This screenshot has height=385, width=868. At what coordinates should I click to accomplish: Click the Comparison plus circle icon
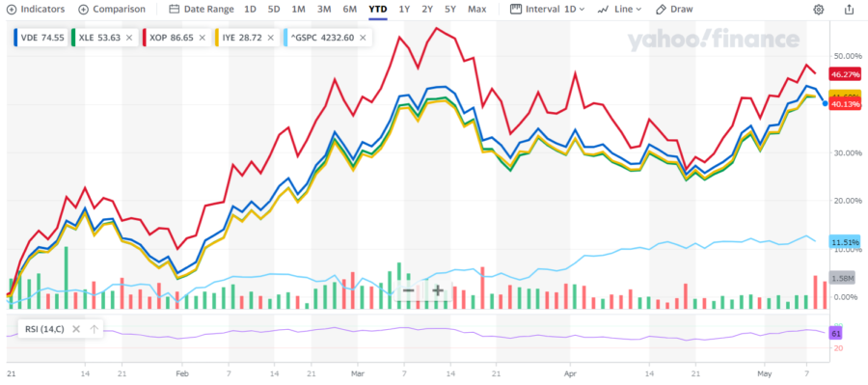click(83, 10)
